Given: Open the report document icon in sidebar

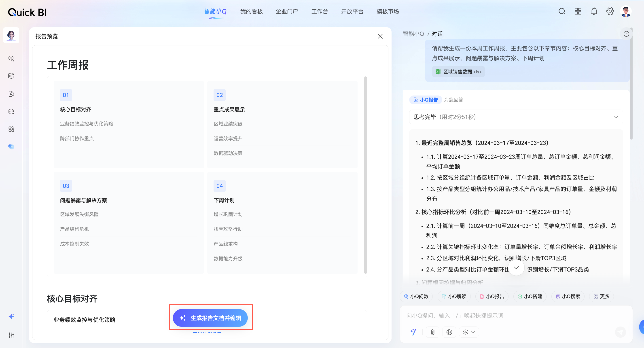Looking at the screenshot, I should [x=11, y=94].
